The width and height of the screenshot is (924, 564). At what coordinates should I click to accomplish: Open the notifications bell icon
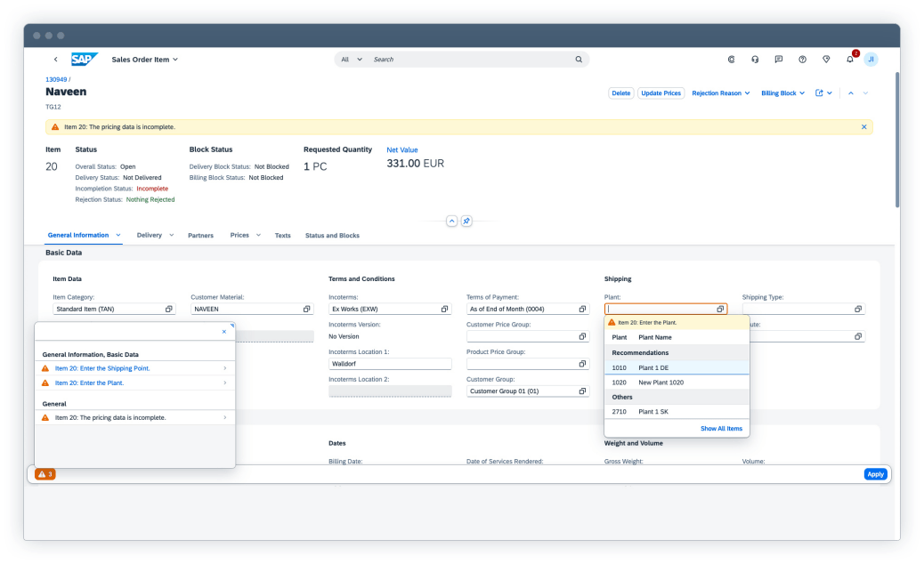point(849,60)
